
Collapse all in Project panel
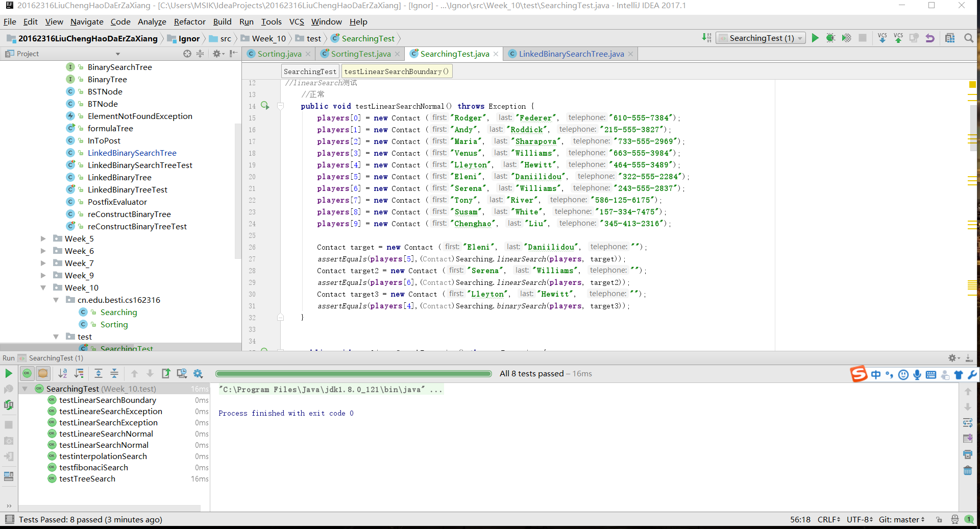200,54
